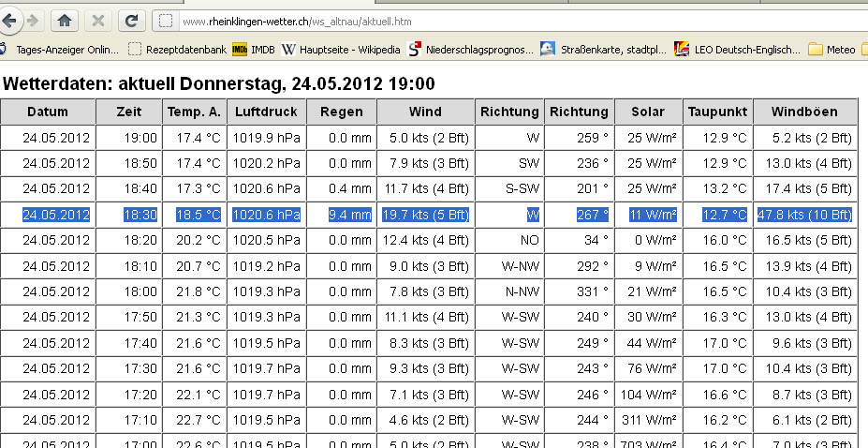
Task: Click the Windböen column header
Action: pyautogui.click(x=805, y=112)
